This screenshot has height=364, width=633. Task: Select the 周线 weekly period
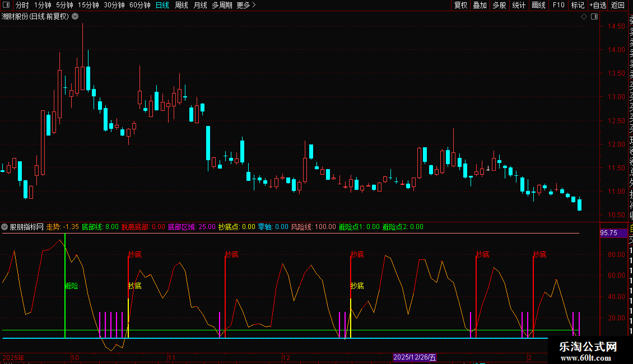pyautogui.click(x=181, y=5)
